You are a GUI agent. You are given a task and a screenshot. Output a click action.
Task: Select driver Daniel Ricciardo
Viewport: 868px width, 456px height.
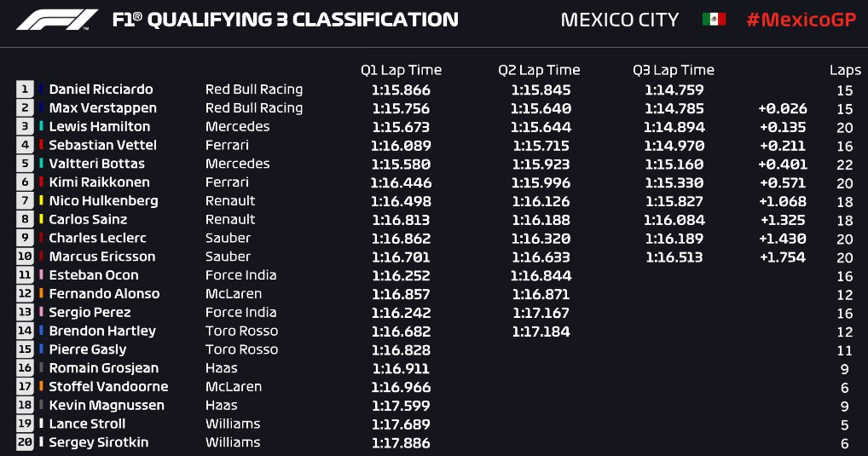pyautogui.click(x=101, y=89)
